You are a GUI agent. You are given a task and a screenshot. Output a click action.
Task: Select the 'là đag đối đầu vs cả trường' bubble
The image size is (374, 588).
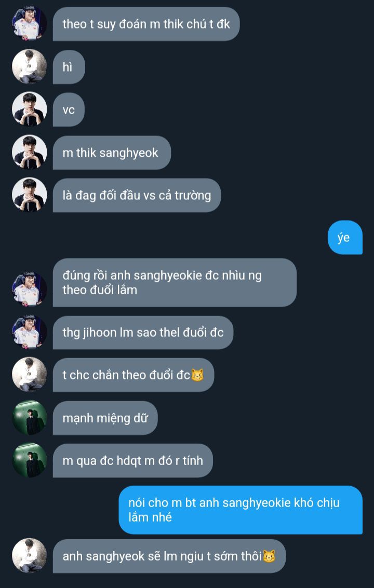[137, 195]
